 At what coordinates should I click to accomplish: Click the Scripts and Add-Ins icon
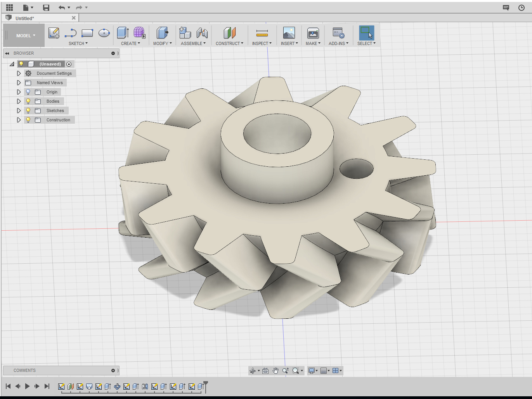[338, 33]
